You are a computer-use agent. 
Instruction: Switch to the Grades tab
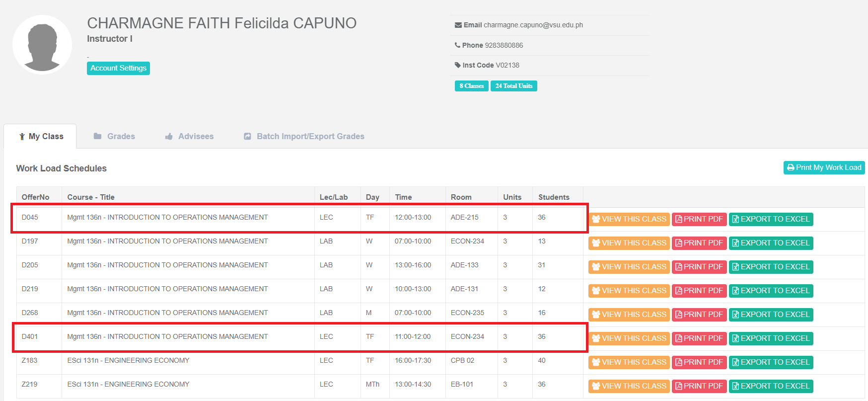point(114,136)
